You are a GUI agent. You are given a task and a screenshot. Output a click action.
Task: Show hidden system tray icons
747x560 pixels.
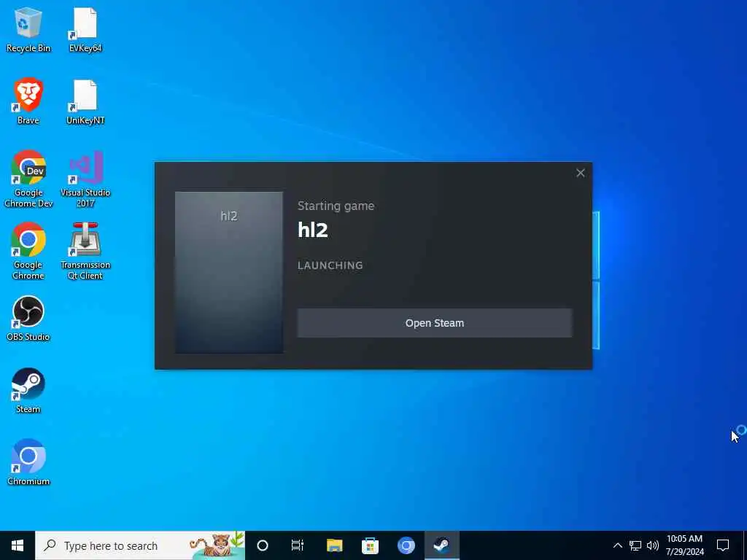point(617,545)
